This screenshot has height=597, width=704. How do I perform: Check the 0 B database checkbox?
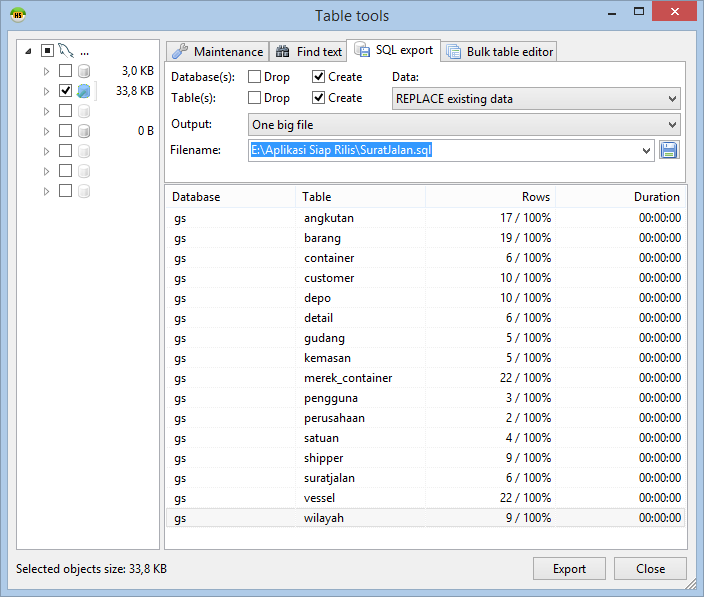[x=65, y=131]
